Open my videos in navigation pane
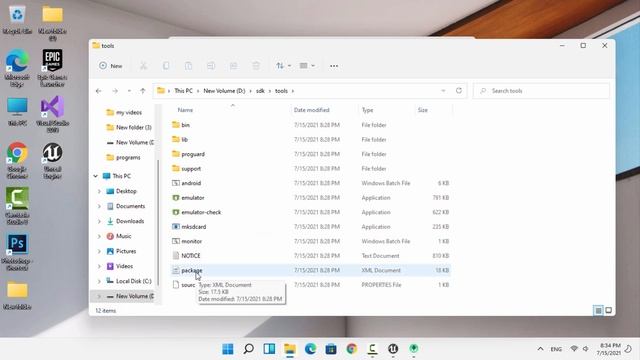The image size is (640, 360). [x=124, y=112]
